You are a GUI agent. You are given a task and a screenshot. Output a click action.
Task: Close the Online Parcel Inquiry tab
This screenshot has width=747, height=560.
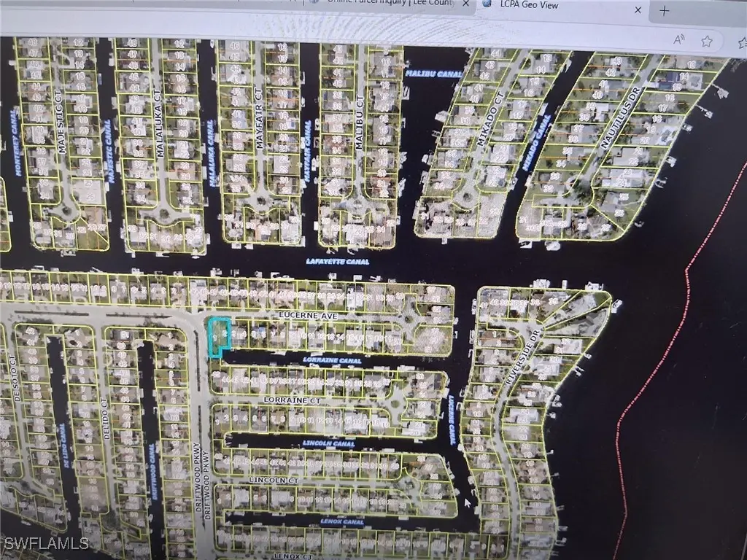465,4
